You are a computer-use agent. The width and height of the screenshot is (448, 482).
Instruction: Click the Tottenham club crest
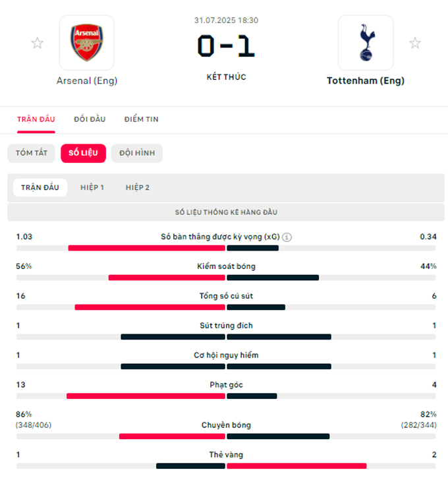(x=365, y=43)
